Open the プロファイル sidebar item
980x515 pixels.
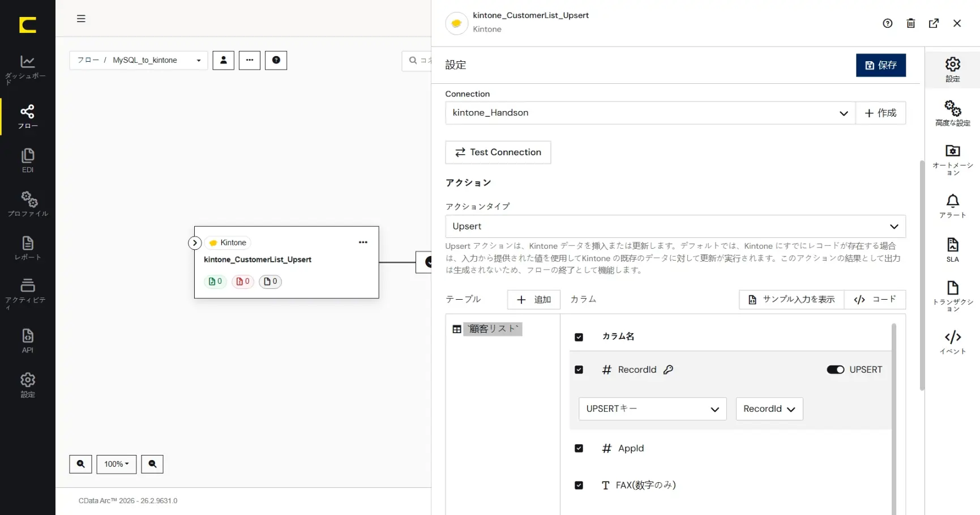(27, 205)
